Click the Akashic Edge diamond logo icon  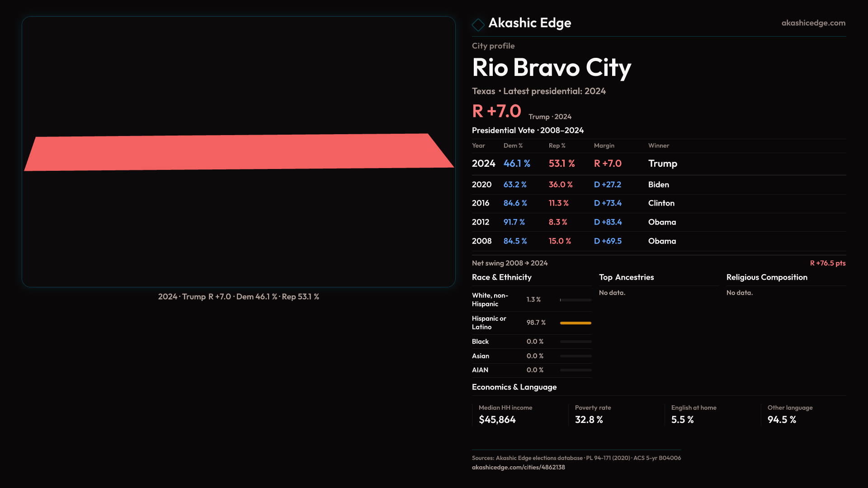tap(478, 24)
